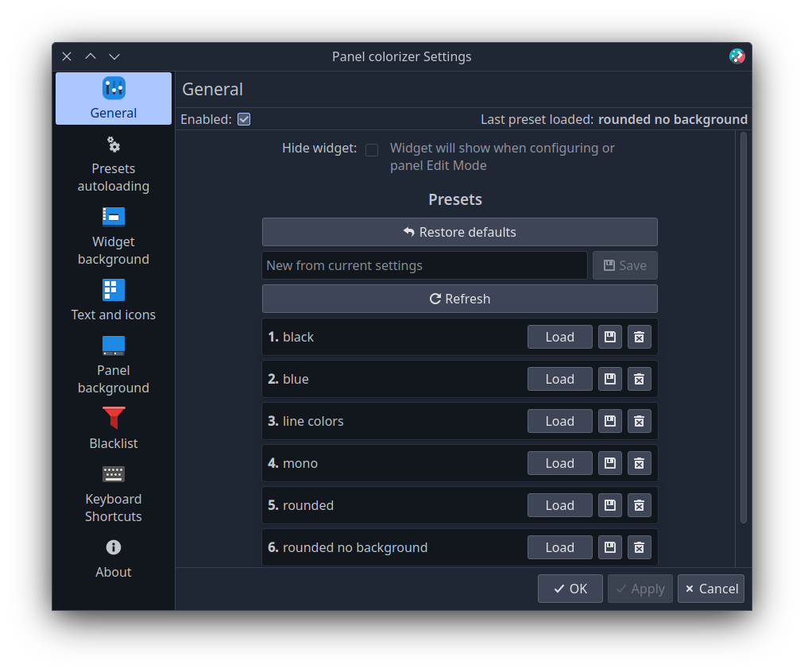Delete the "mono" preset with its trash icon
This screenshot has height=672, width=804.
640,463
